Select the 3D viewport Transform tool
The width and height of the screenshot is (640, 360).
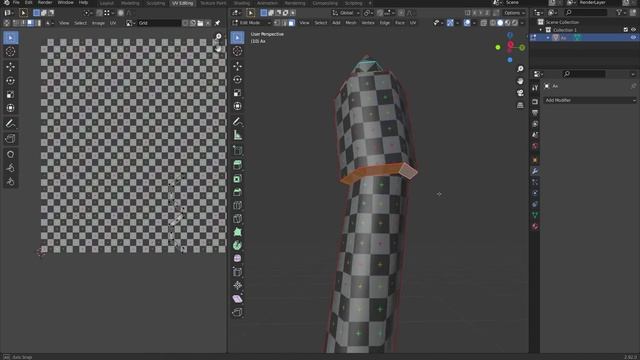coord(238,107)
